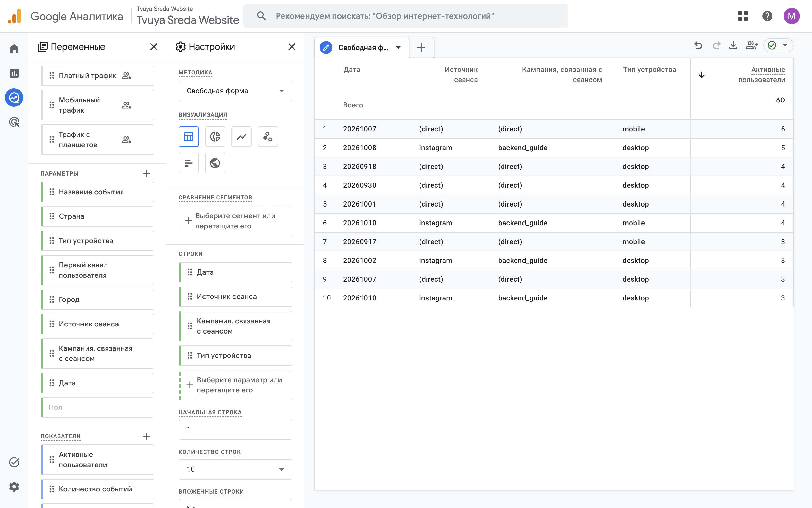Viewport: 812px width, 508px height.
Task: Select the Свободная ф... tab
Action: pos(362,47)
